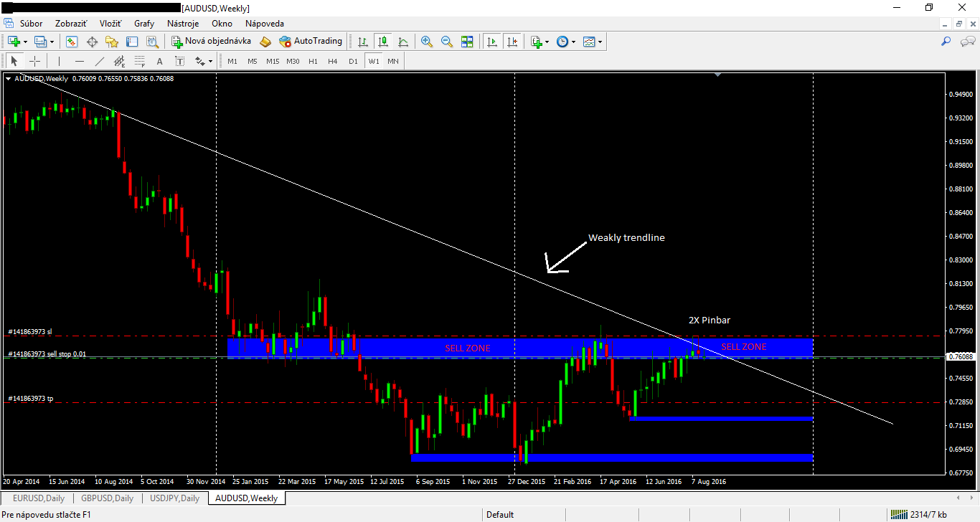Switch to the GBPUSD,Daily chart tab
The image size is (980, 522).
point(105,498)
